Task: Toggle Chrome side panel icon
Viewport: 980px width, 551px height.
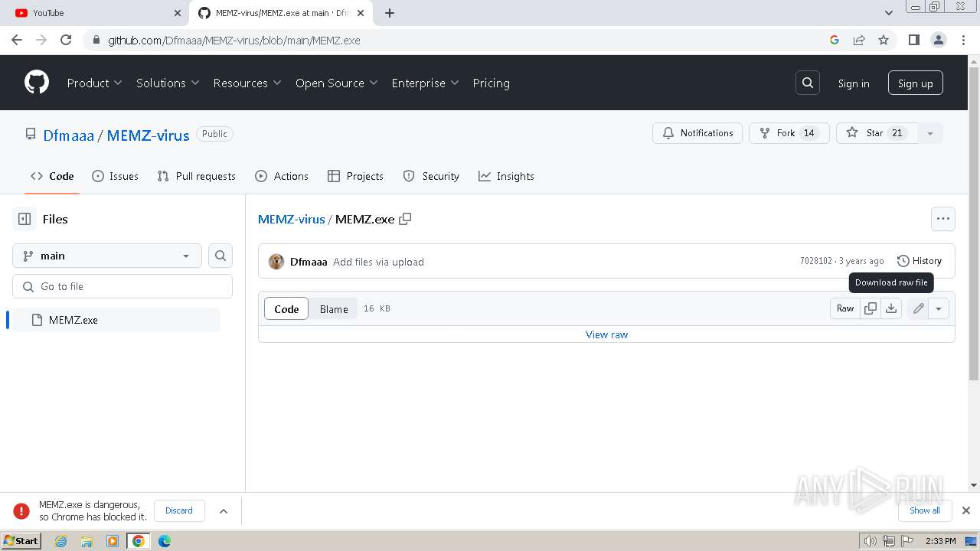Action: pos(913,40)
